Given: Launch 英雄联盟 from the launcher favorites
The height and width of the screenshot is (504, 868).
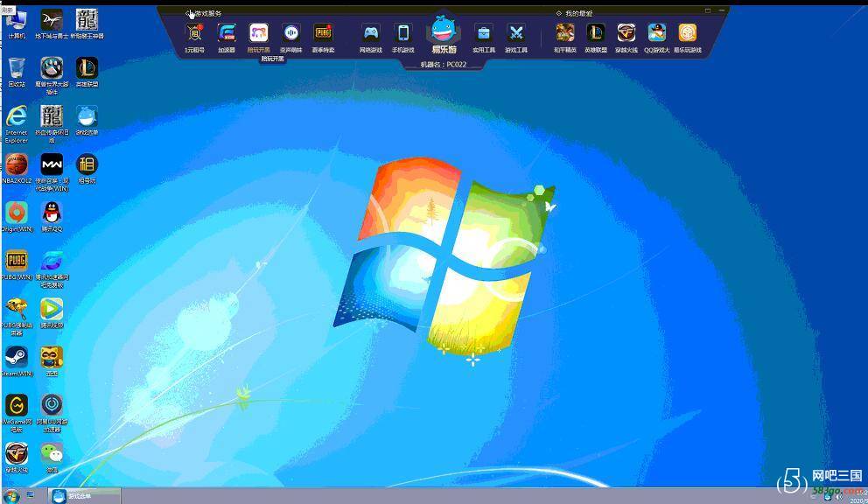Looking at the screenshot, I should pos(596,33).
